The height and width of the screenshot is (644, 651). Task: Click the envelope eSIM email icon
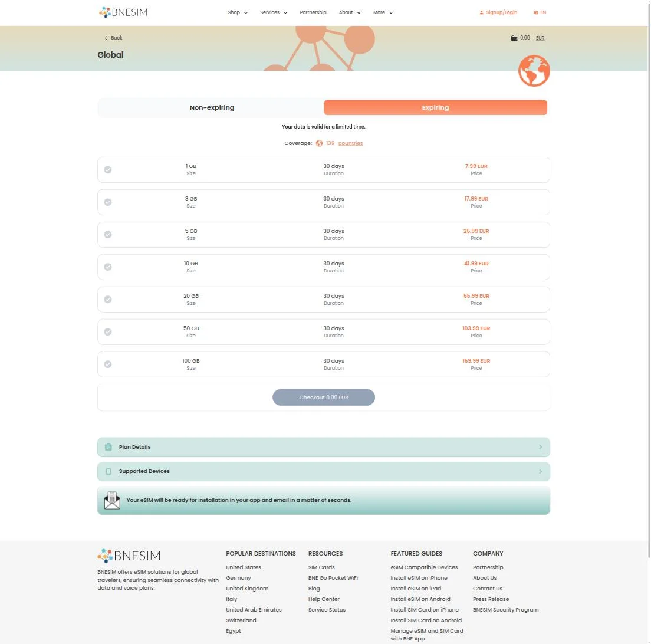[112, 500]
